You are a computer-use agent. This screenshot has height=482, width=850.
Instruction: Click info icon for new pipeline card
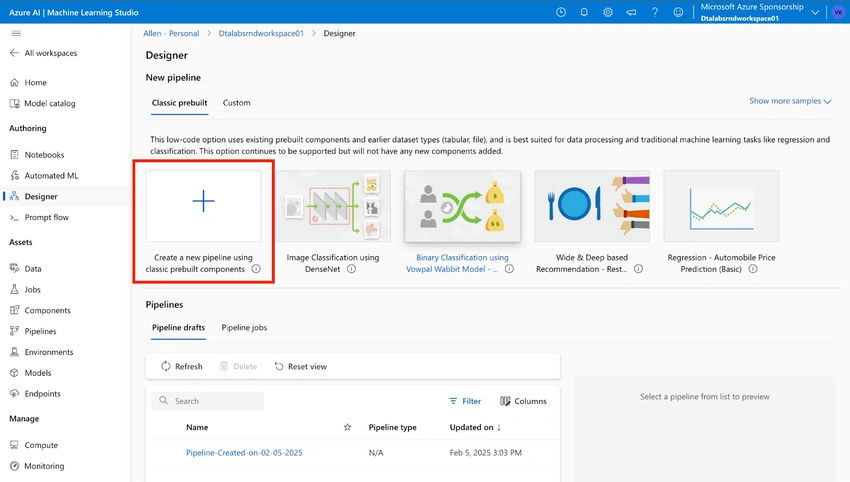click(256, 269)
